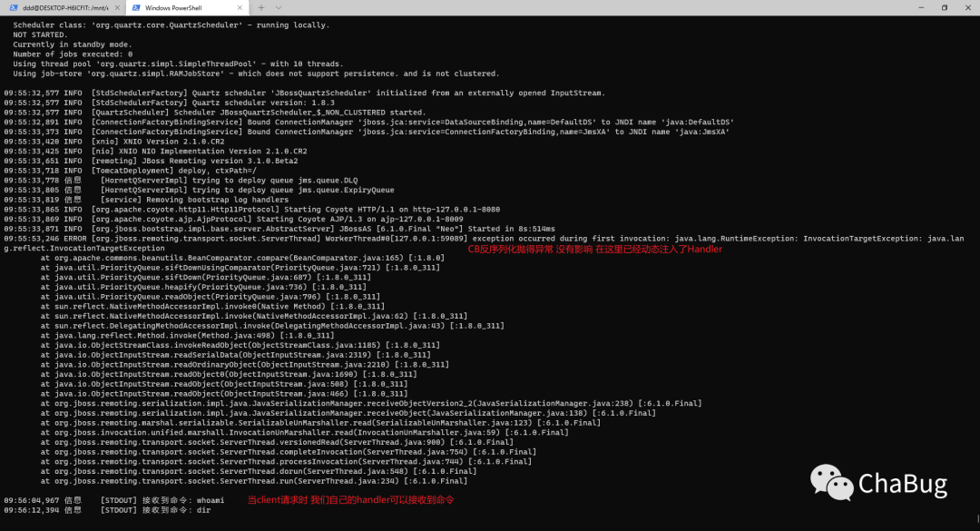Screen dimensions: 980x531
Task: Click the empty title bar area
Action: coord(590,7)
